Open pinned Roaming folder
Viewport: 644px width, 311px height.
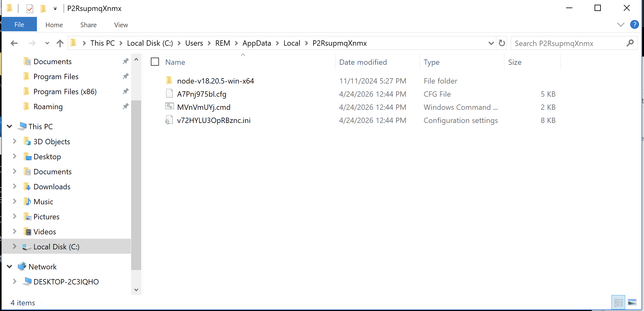(48, 107)
